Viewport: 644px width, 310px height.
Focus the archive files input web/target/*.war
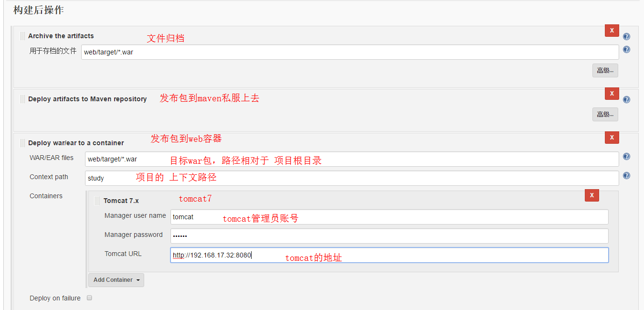pos(350,52)
